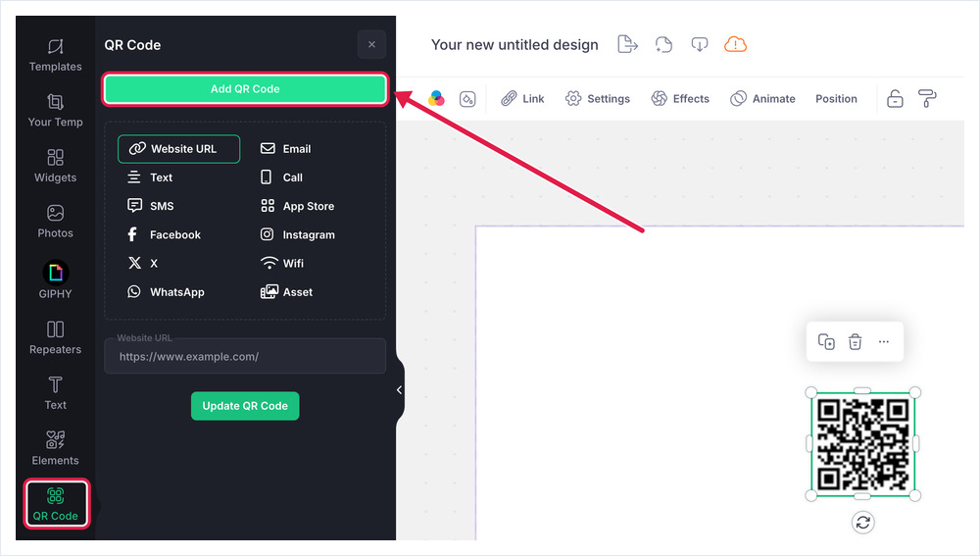The image size is (980, 556).
Task: Select SMS QR type
Action: click(150, 206)
